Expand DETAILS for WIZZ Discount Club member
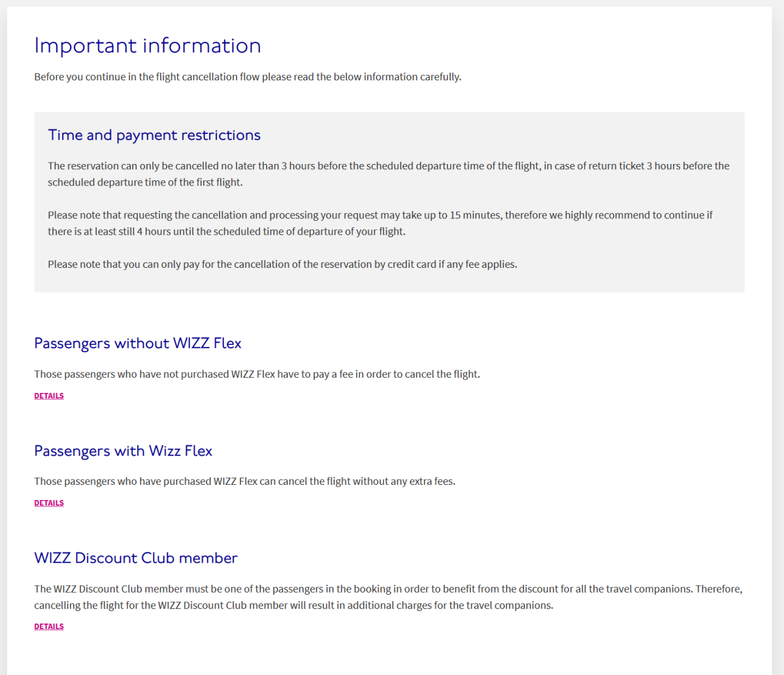784x675 pixels. pyautogui.click(x=49, y=627)
